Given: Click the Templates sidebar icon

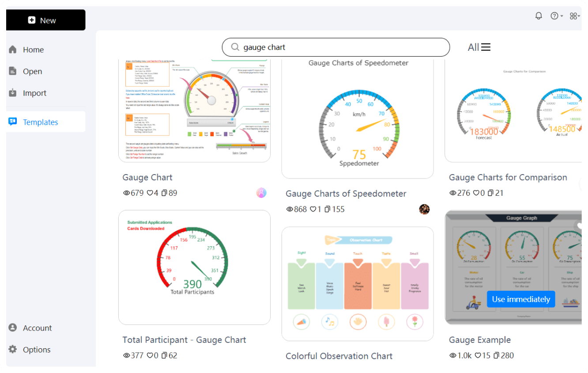Looking at the screenshot, I should 13,122.
